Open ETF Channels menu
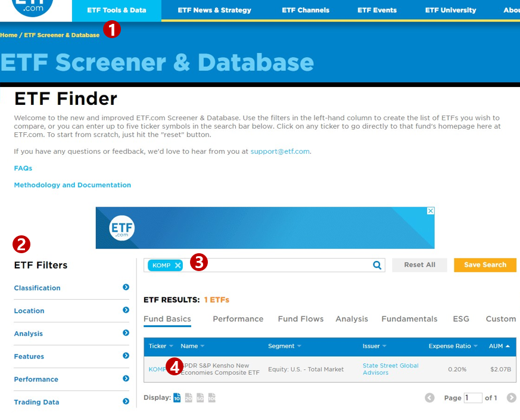The width and height of the screenshot is (520, 420). coord(306,10)
